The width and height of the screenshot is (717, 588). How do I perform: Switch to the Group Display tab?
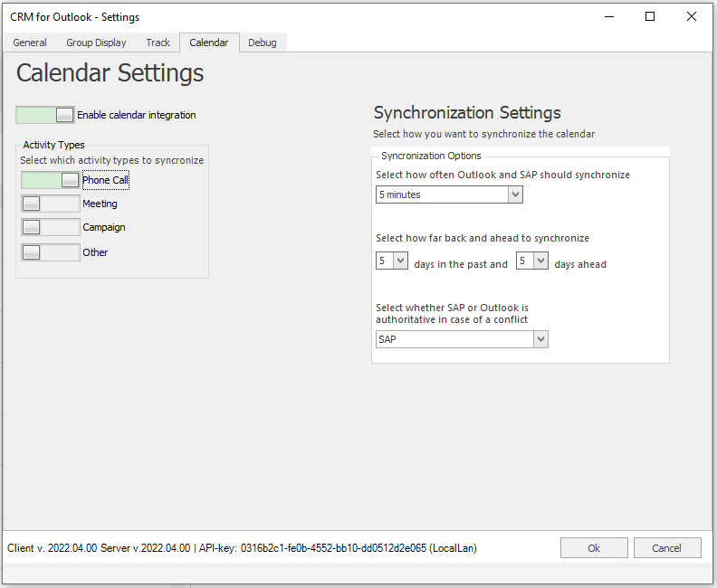pos(96,43)
